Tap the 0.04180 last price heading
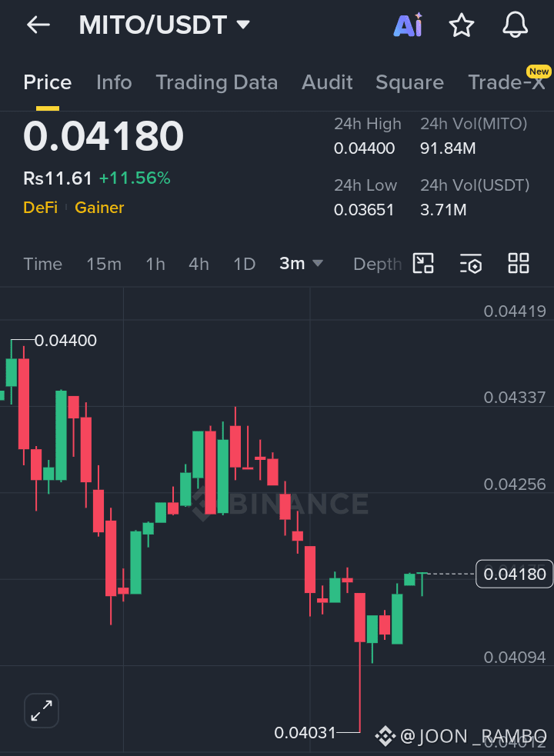 103,136
